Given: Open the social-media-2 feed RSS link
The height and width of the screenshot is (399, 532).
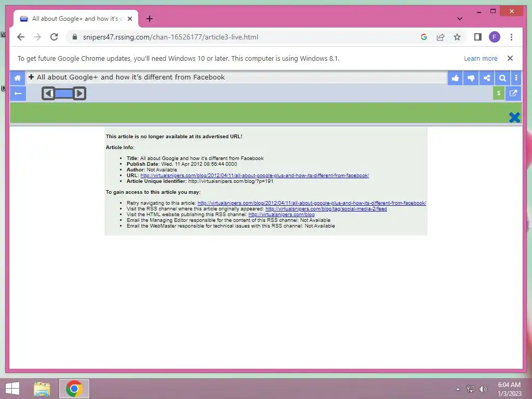Looking at the screenshot, I should pyautogui.click(x=326, y=209).
